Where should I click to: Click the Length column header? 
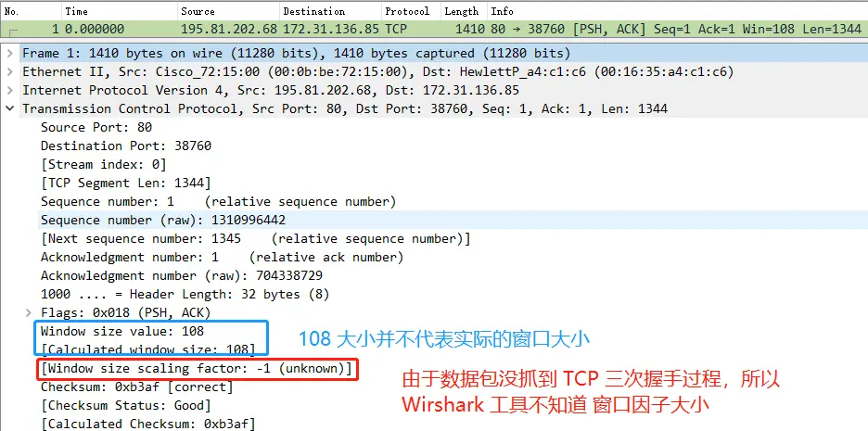click(462, 11)
